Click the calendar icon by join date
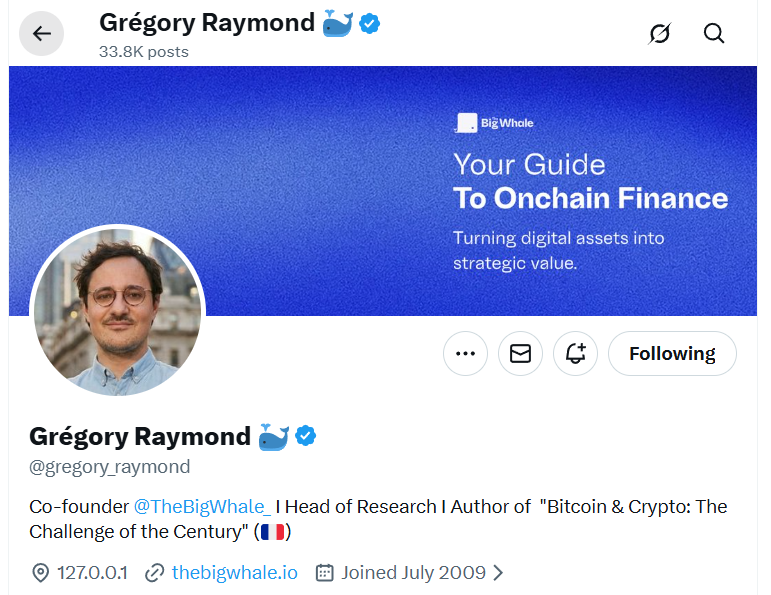Viewport: 771px width, 595px height. [324, 573]
